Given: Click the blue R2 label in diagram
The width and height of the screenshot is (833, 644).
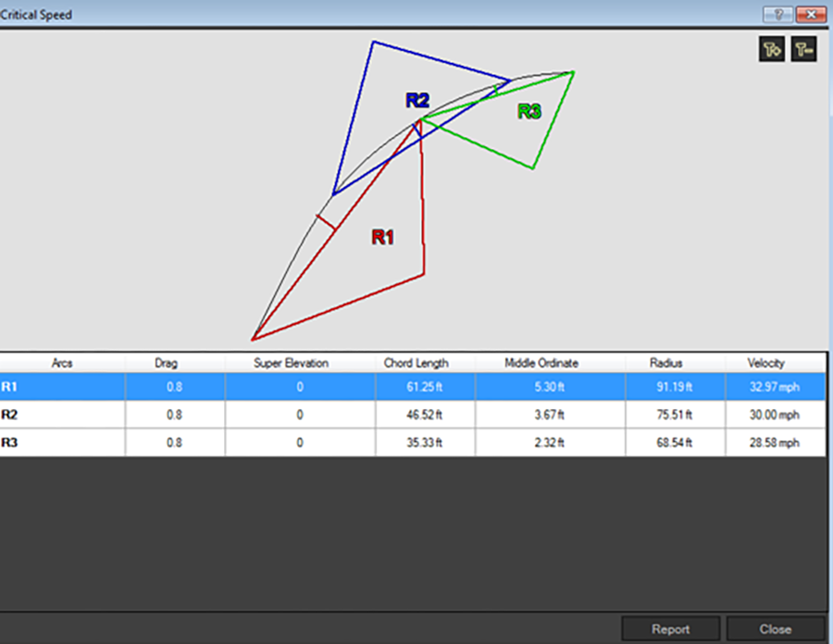Looking at the screenshot, I should (x=417, y=101).
